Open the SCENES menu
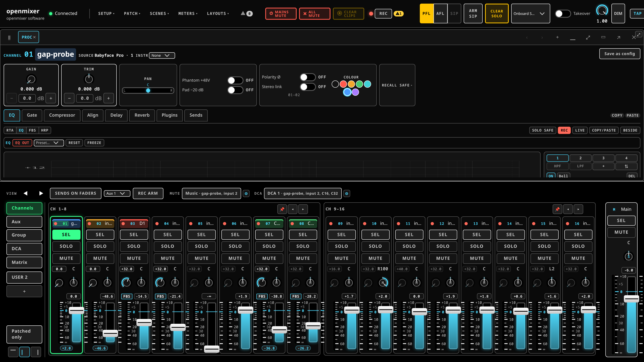Screen dimensions: 644x362 (x=159, y=13)
